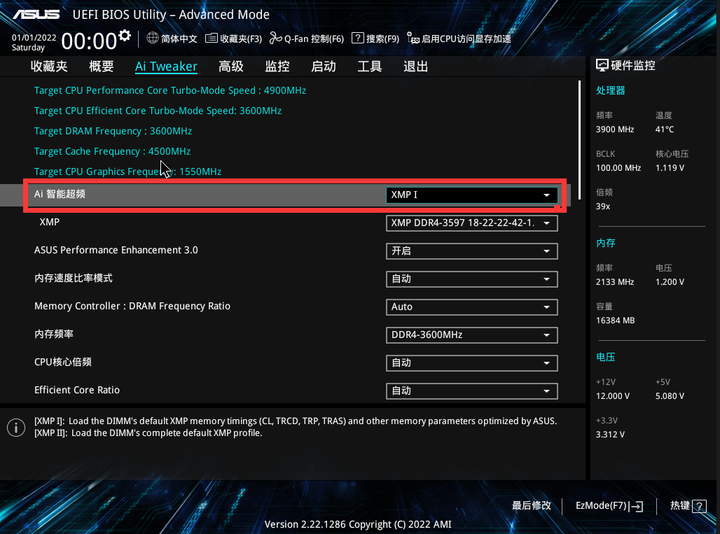Open the Efficient Core Ratio dropdown
Viewport: 720px width, 534px height.
coord(472,391)
